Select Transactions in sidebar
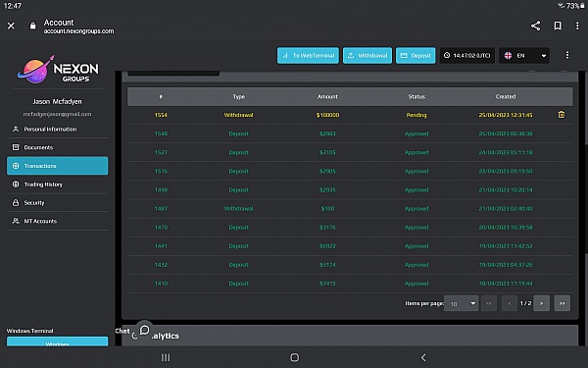This screenshot has width=588, height=368. coord(58,166)
